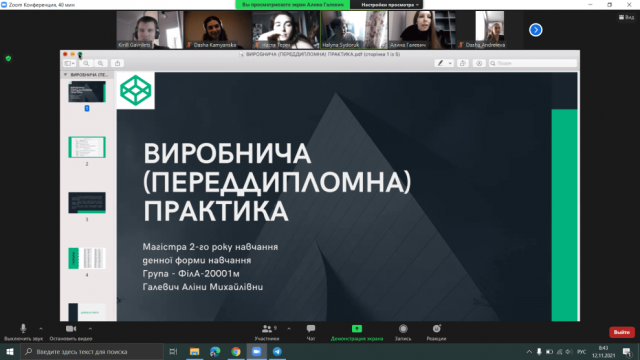Click the green logo on slide
The width and height of the screenshot is (640, 360).
pyautogui.click(x=136, y=90)
